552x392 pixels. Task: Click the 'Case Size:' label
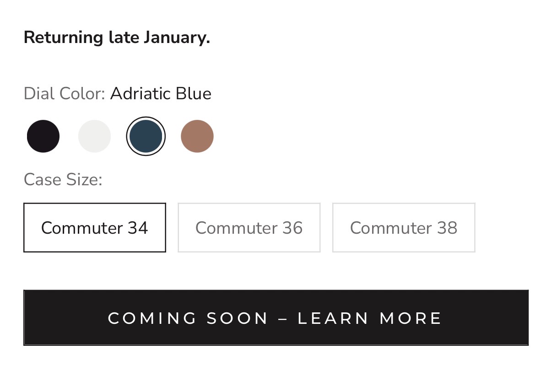tap(63, 179)
